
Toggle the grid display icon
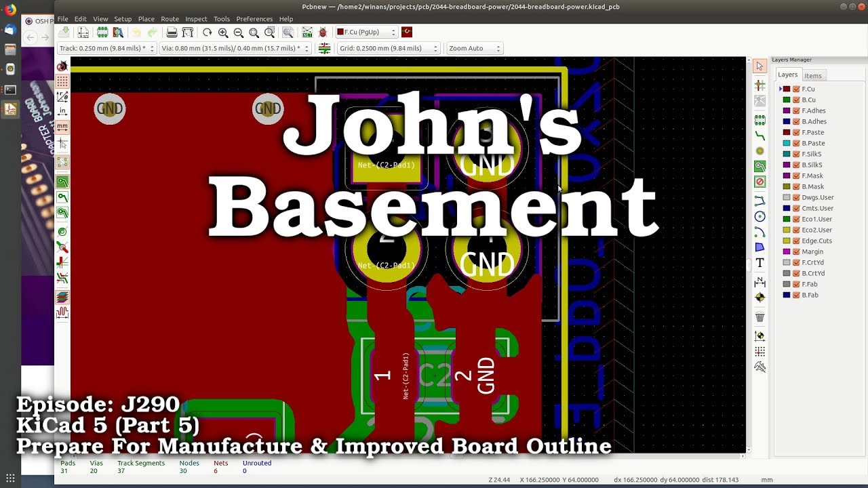(x=62, y=81)
